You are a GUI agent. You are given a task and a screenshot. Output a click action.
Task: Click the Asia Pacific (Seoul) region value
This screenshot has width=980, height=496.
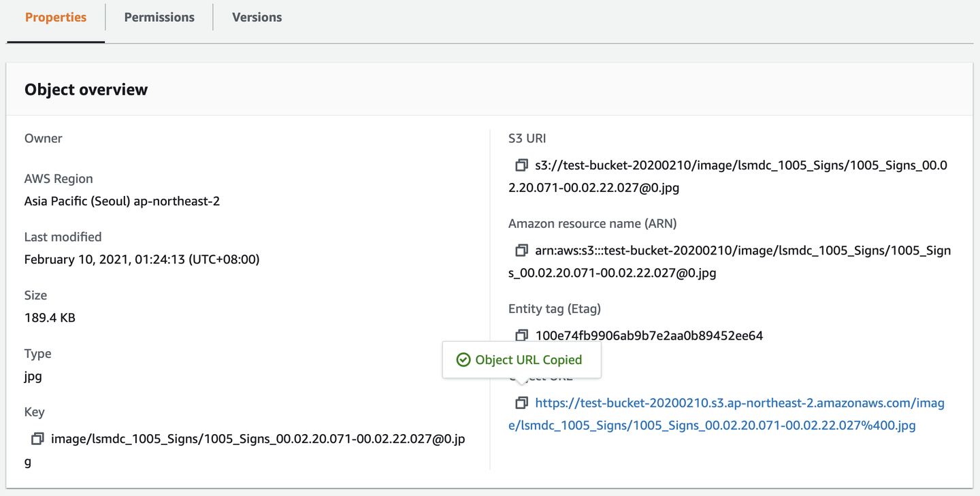(122, 201)
